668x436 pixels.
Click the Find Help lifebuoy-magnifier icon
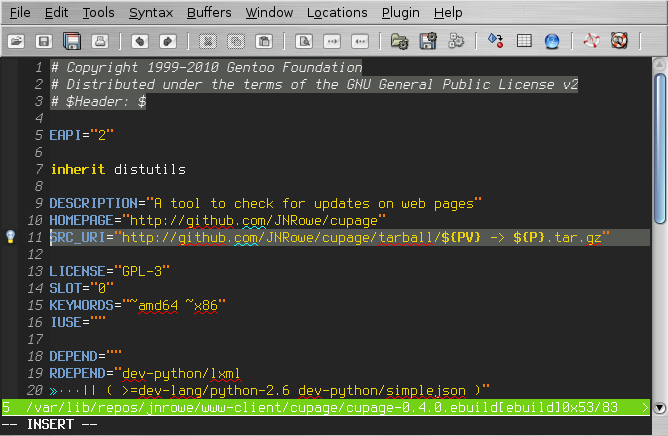tap(619, 41)
